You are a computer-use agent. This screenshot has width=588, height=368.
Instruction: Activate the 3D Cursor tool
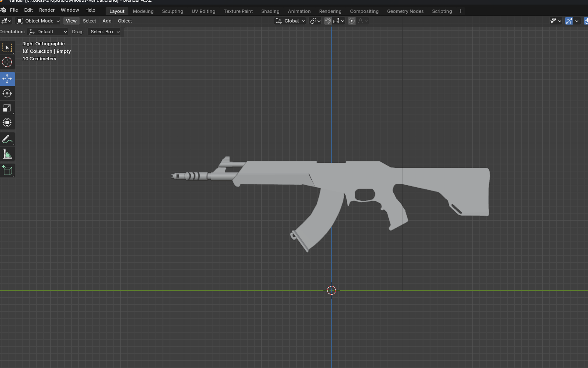point(7,62)
